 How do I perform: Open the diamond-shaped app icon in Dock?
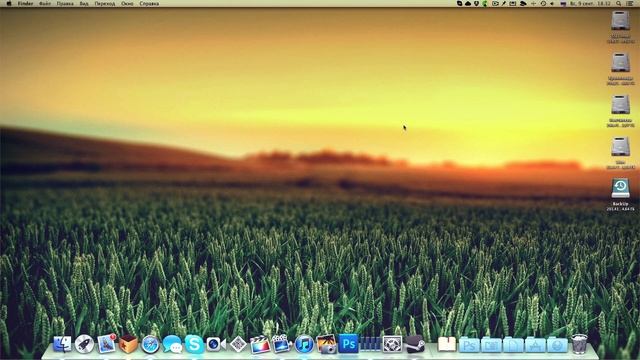tap(238, 344)
